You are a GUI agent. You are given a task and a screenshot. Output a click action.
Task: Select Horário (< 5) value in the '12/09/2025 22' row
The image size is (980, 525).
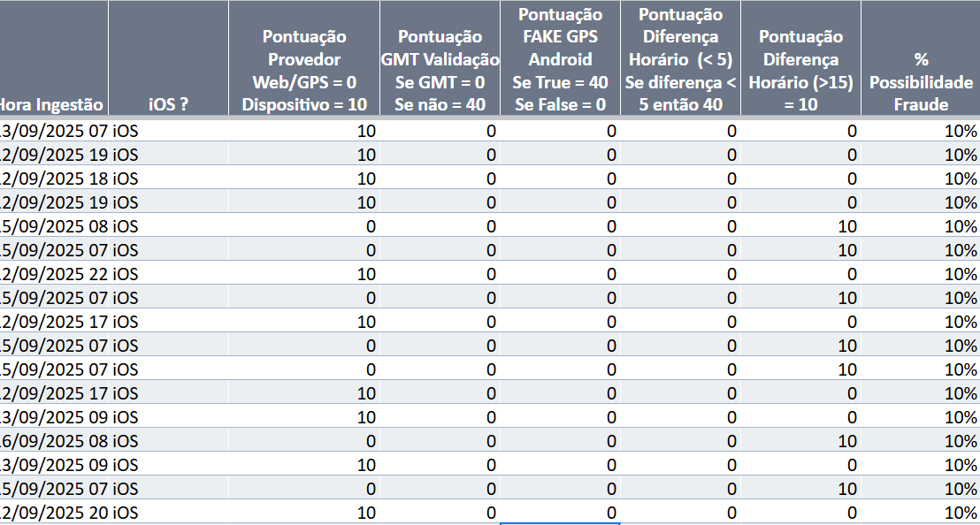[x=731, y=274]
